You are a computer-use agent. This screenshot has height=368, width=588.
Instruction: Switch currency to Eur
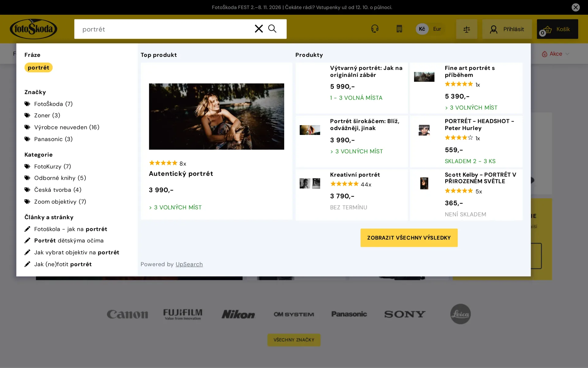437,29
